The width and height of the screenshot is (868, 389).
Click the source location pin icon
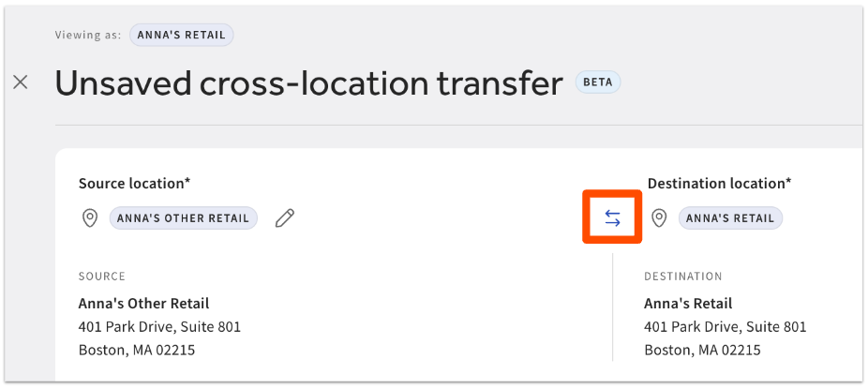pos(90,218)
